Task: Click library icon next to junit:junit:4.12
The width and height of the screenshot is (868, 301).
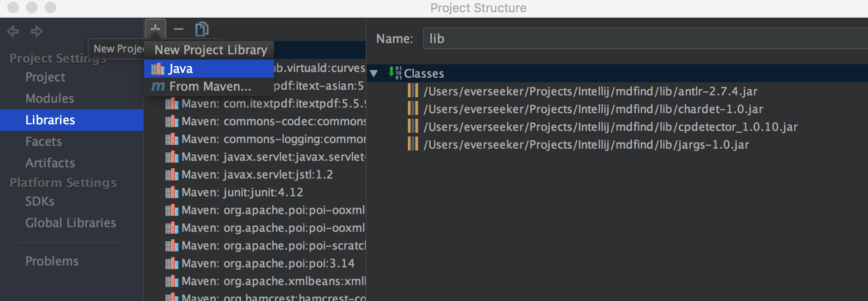Action: [172, 192]
